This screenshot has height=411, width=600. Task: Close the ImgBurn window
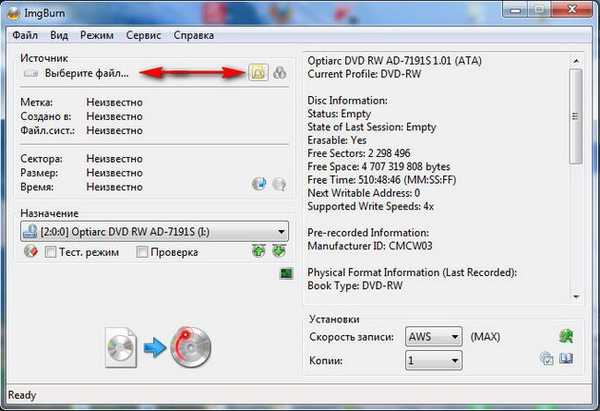tap(572, 9)
